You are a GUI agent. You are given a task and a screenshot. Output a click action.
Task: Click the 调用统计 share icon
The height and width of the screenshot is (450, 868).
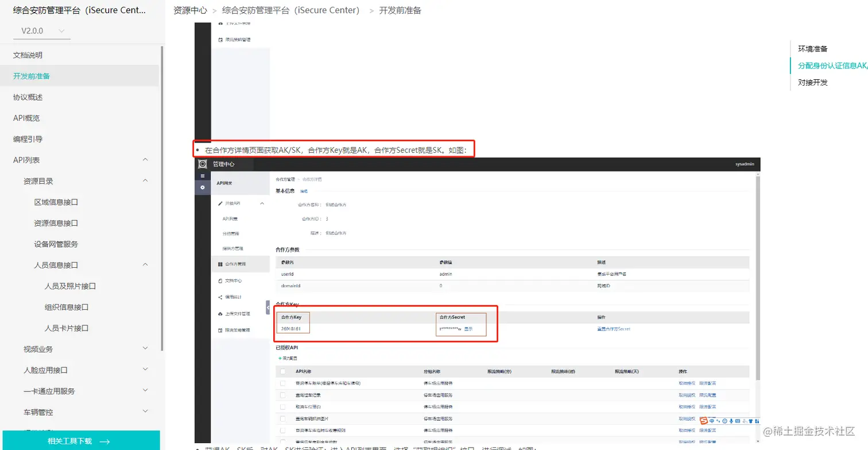click(x=220, y=297)
